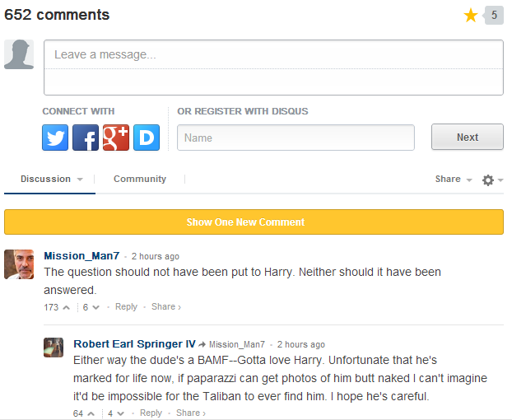This screenshot has height=420, width=512.
Task: Open Robert Earl Springer IV's profile link
Action: pyautogui.click(x=134, y=344)
